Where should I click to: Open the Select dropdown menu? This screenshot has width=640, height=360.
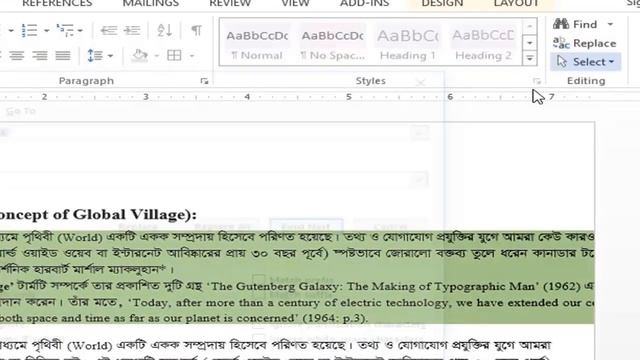(585, 62)
